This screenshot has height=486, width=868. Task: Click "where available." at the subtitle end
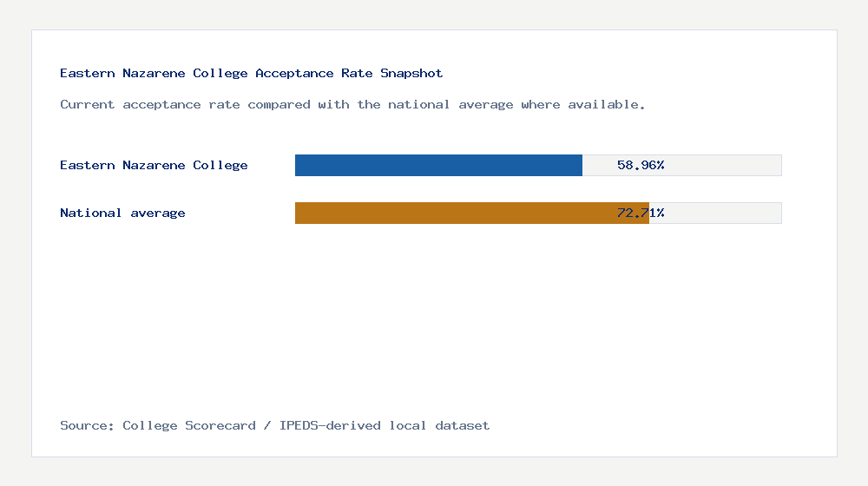[583, 104]
